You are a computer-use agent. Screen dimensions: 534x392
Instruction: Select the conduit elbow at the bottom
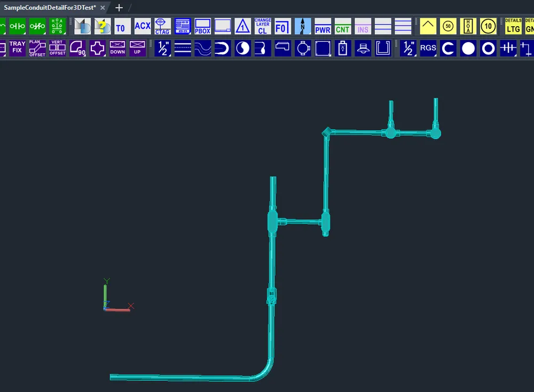tap(264, 372)
